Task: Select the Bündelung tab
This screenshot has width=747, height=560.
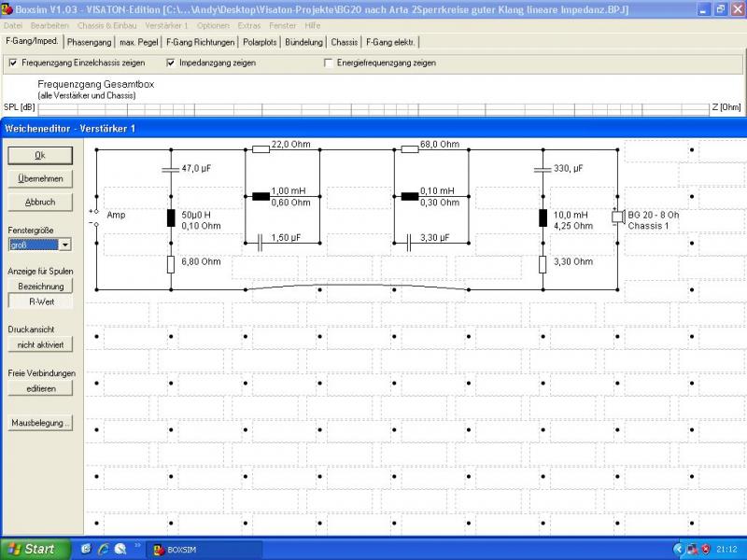Action: [x=304, y=42]
